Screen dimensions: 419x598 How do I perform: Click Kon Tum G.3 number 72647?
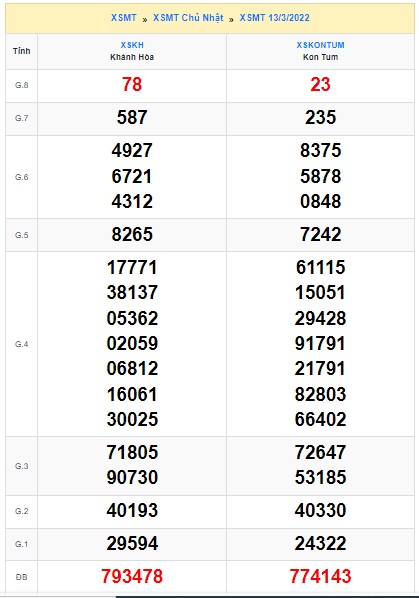[320, 452]
